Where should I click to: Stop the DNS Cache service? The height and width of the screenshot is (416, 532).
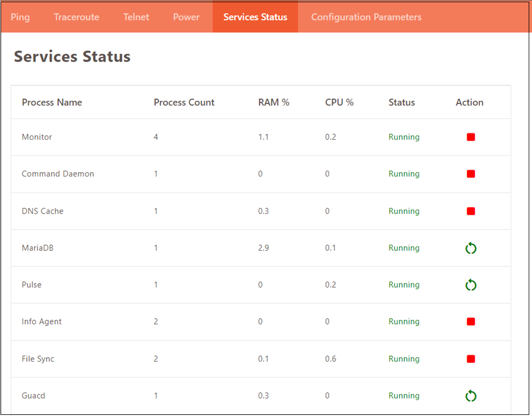tap(470, 211)
